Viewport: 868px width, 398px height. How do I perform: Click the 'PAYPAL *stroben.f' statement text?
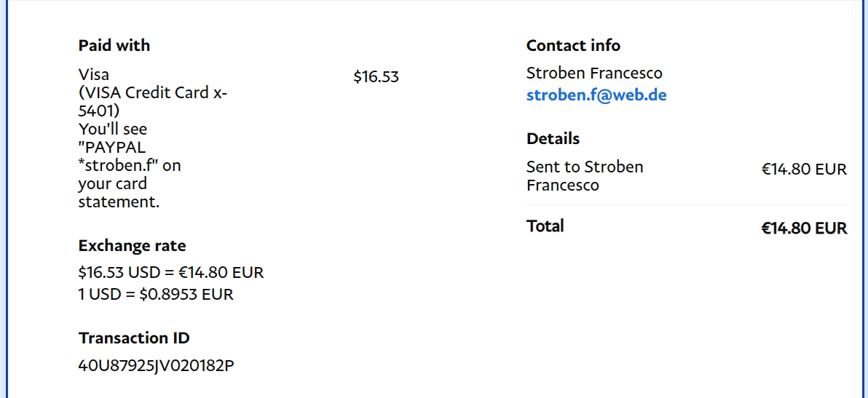(119, 156)
